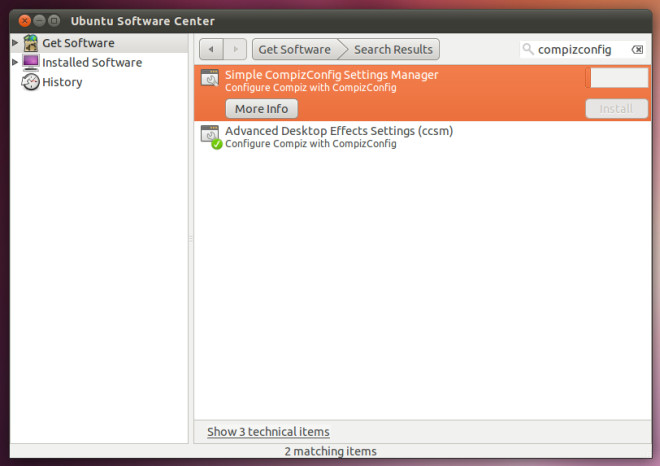Click Show 3 technical items link

[x=268, y=431]
